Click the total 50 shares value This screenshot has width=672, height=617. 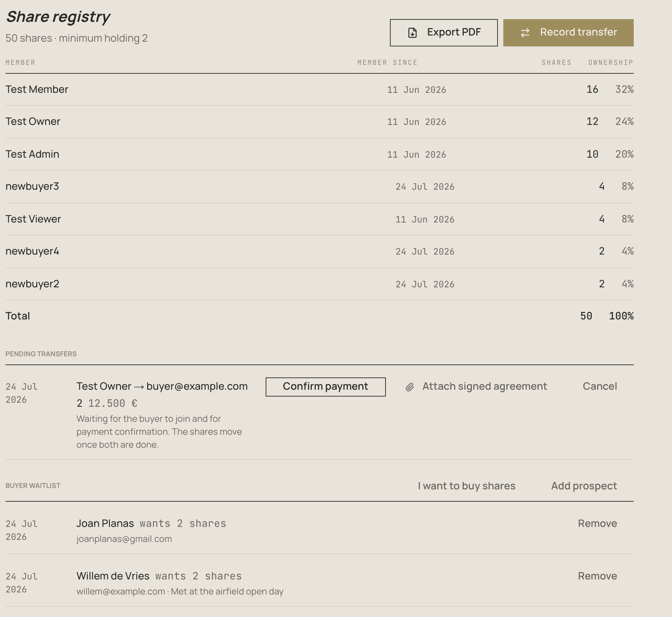[x=586, y=316]
